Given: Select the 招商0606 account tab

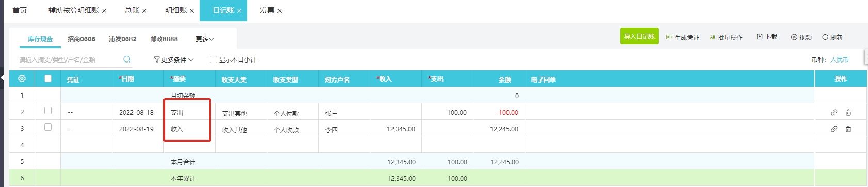Looking at the screenshot, I should point(81,39).
